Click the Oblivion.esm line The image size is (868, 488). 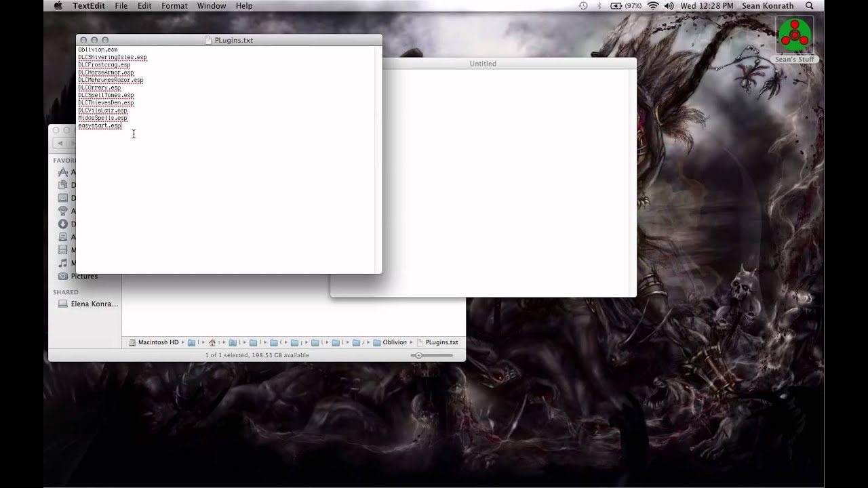pyautogui.click(x=98, y=49)
